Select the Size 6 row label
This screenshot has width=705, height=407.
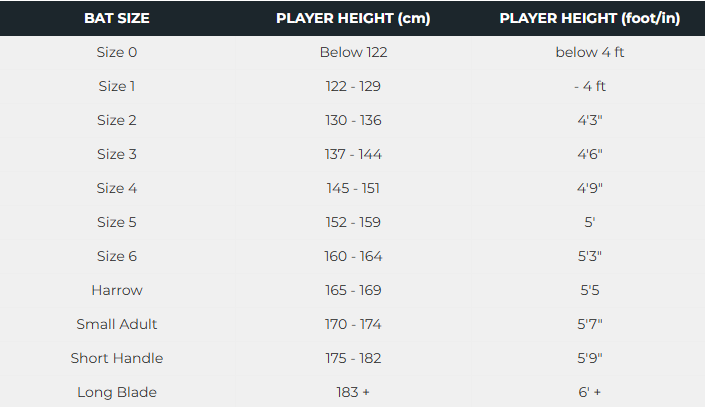(x=117, y=256)
